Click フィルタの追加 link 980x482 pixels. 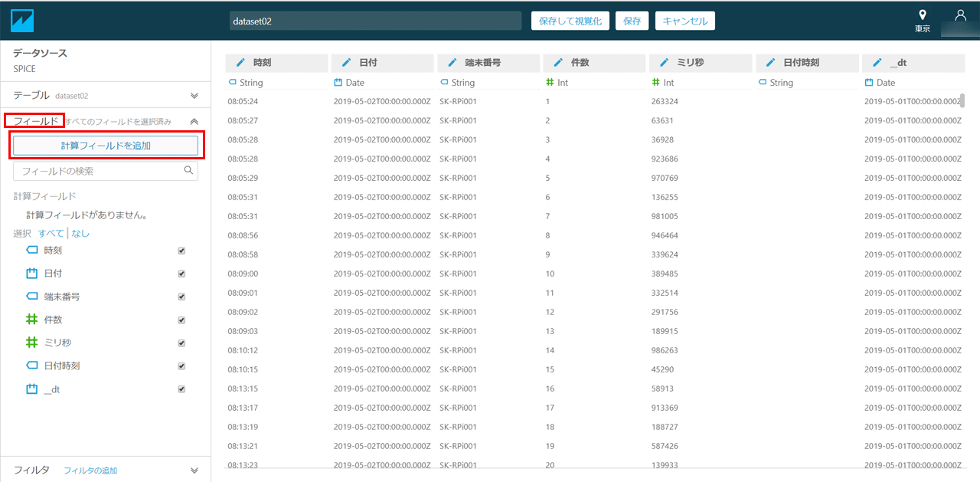click(90, 471)
